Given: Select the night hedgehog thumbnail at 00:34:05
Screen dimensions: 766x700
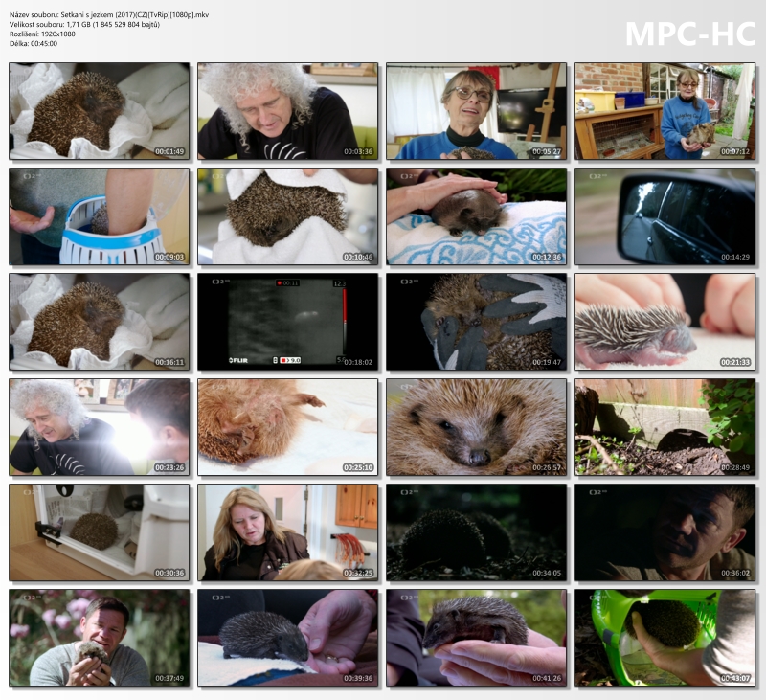Looking at the screenshot, I should [x=476, y=532].
